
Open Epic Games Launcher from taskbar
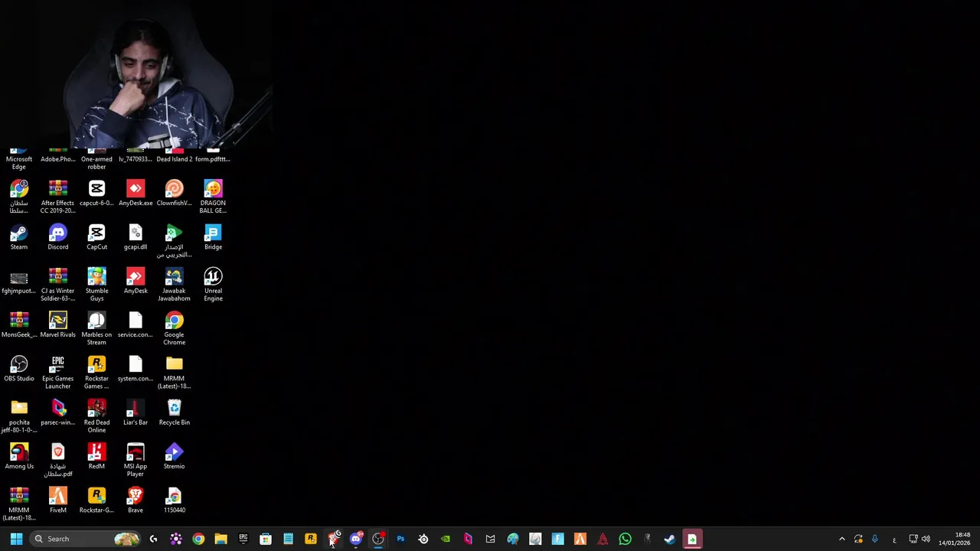coord(243,539)
